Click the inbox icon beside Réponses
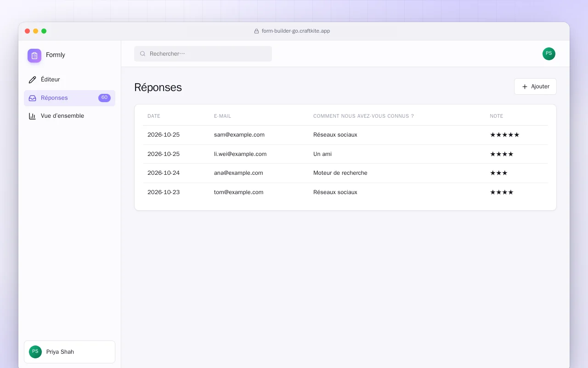Image resolution: width=588 pixels, height=368 pixels. click(x=32, y=98)
